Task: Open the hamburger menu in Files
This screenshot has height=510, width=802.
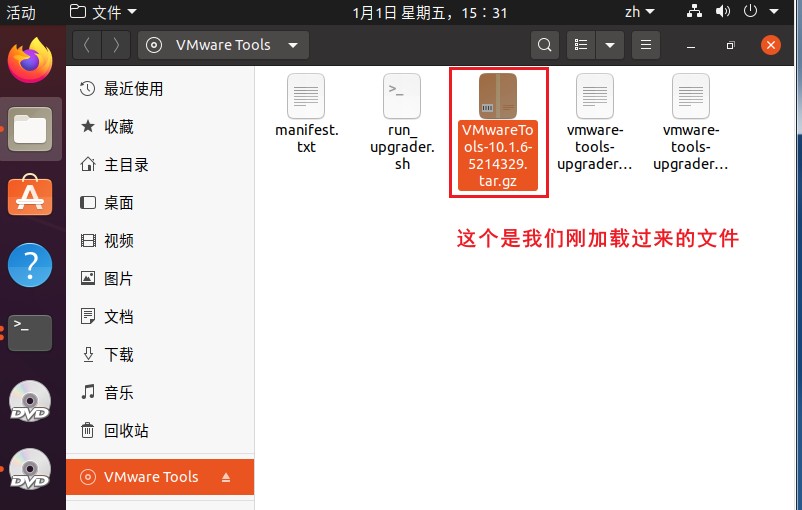Action: (646, 46)
